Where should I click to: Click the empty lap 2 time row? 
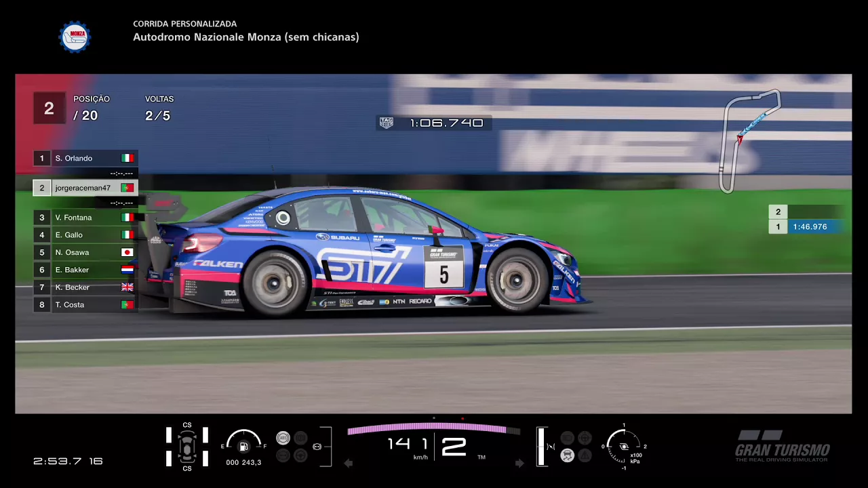(807, 211)
